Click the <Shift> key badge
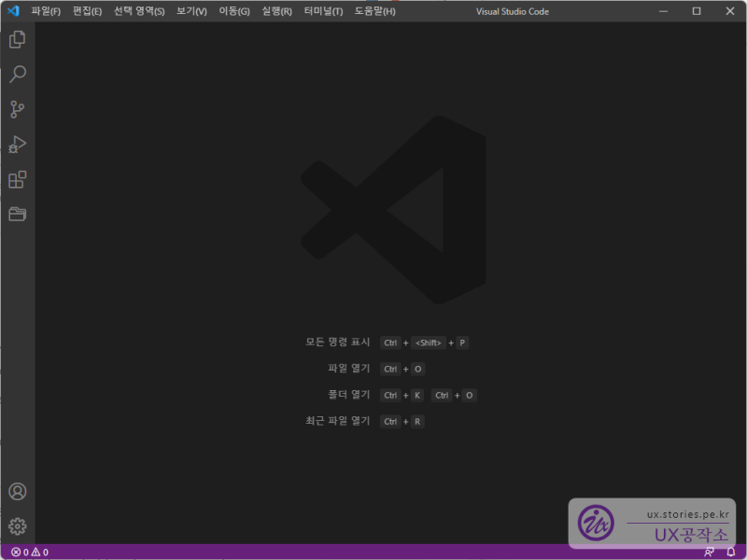 pos(429,343)
